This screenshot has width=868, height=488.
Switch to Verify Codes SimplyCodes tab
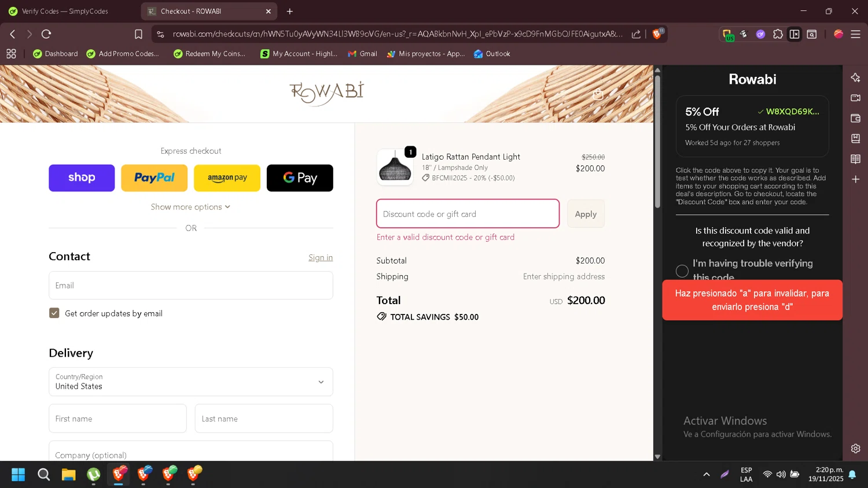[x=65, y=11]
